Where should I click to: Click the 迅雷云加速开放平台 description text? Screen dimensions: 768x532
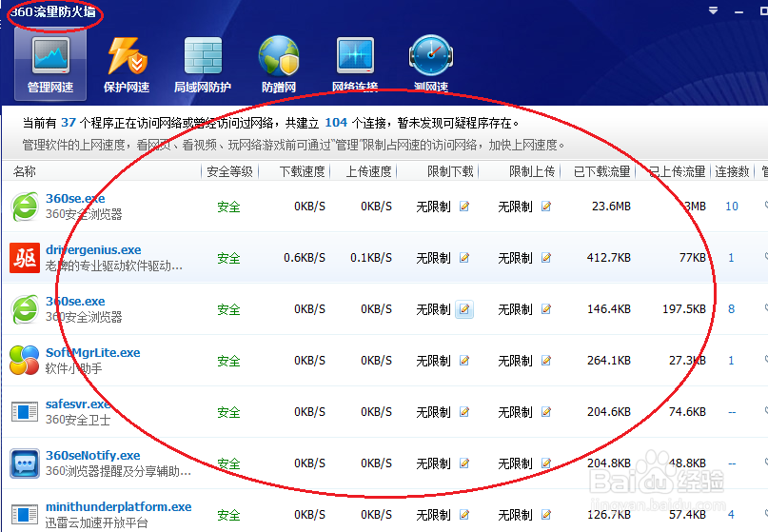point(96,522)
